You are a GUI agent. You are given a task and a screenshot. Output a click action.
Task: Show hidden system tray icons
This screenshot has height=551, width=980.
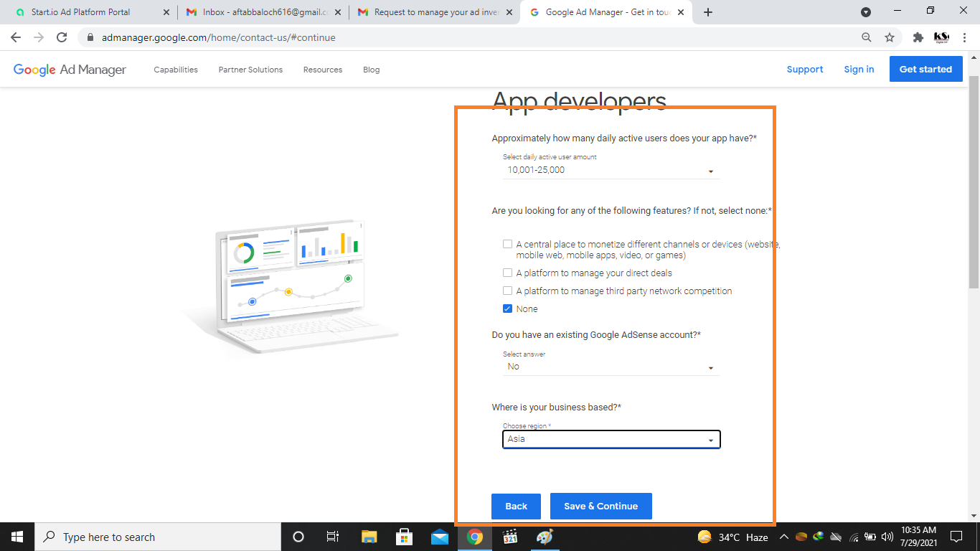click(783, 537)
